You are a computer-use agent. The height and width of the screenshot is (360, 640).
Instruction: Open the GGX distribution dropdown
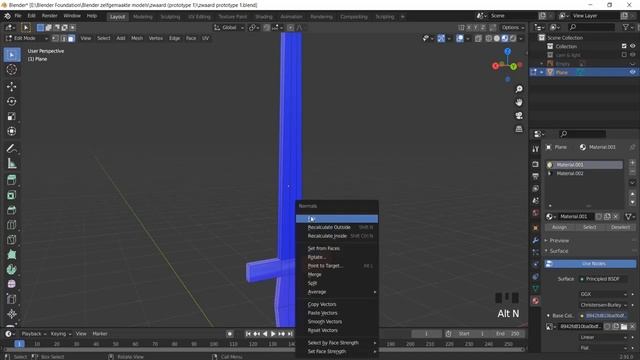tap(603, 294)
